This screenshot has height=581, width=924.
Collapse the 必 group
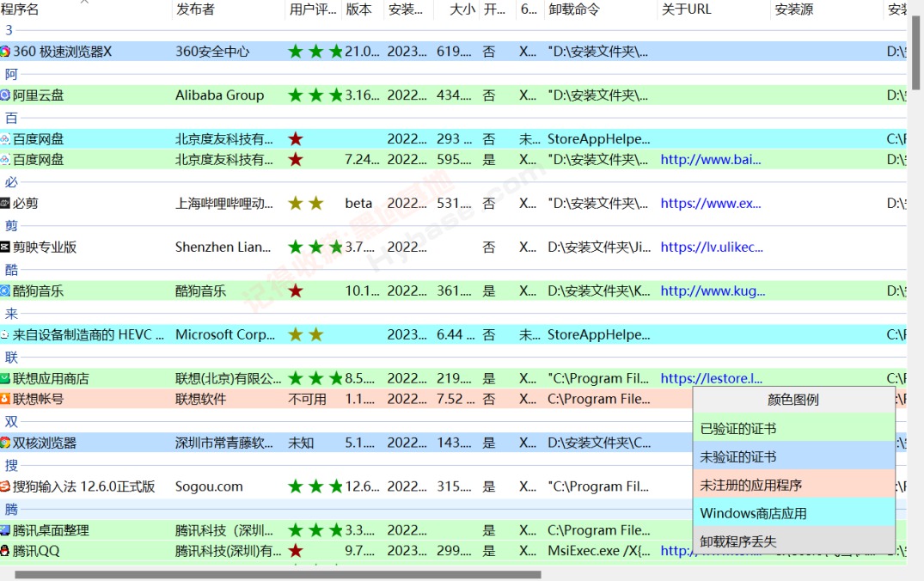(x=11, y=182)
